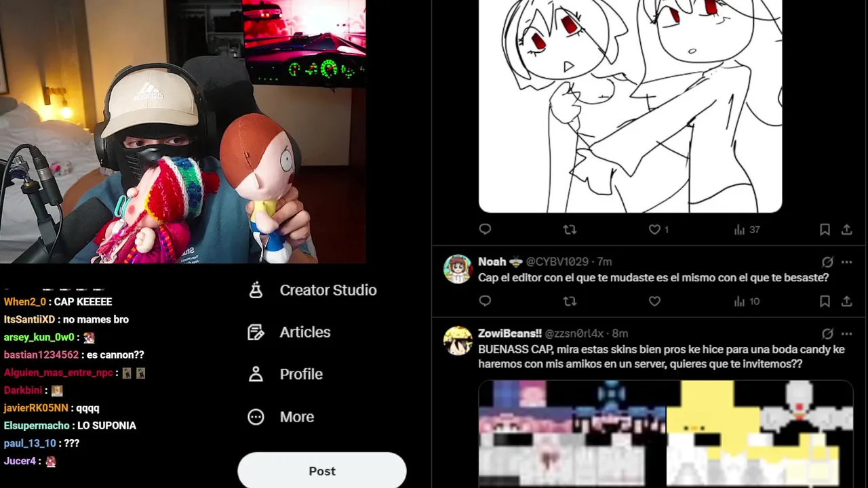
Task: Click the Post button
Action: point(322,471)
